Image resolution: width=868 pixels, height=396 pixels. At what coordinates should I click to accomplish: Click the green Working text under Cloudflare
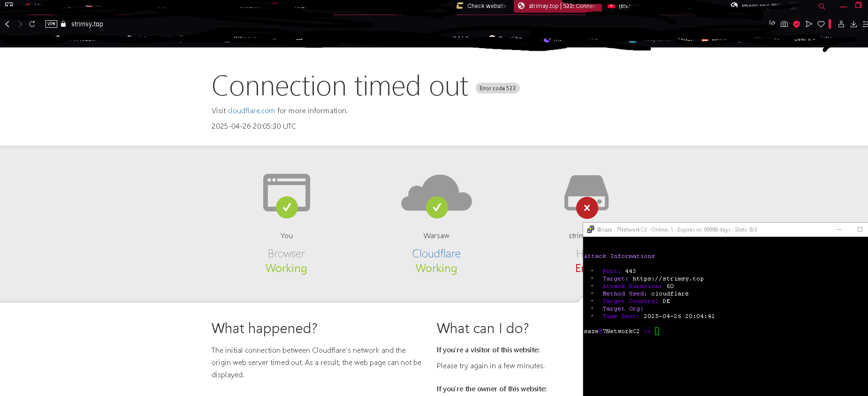coord(436,268)
